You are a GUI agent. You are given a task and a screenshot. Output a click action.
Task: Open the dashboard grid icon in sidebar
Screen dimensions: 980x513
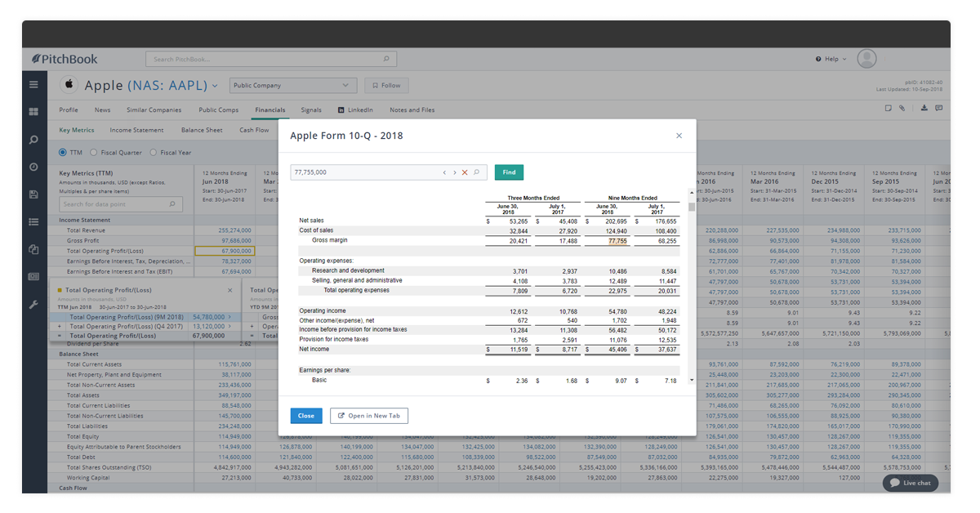(33, 112)
